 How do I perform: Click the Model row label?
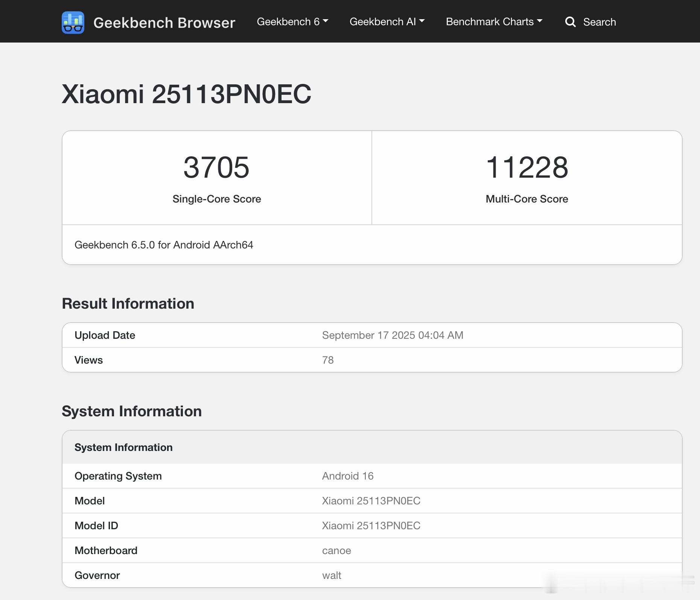tap(90, 501)
